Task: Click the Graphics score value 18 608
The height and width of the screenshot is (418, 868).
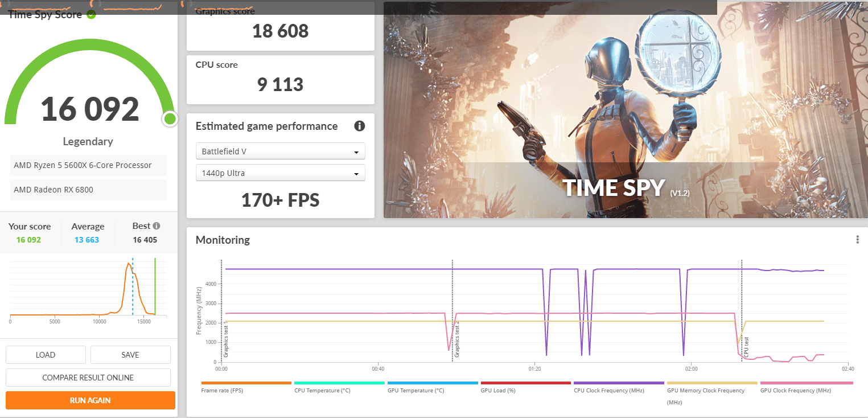Action: [281, 31]
